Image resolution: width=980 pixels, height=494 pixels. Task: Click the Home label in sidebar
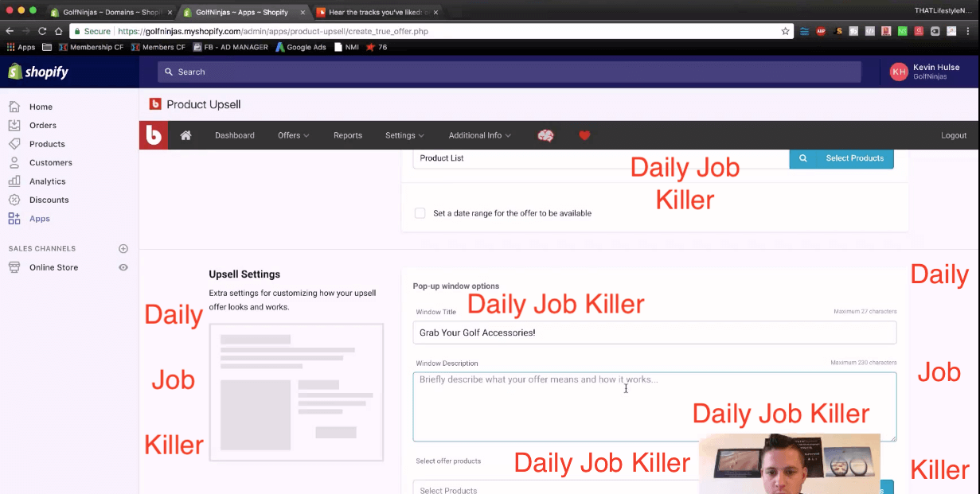(41, 107)
